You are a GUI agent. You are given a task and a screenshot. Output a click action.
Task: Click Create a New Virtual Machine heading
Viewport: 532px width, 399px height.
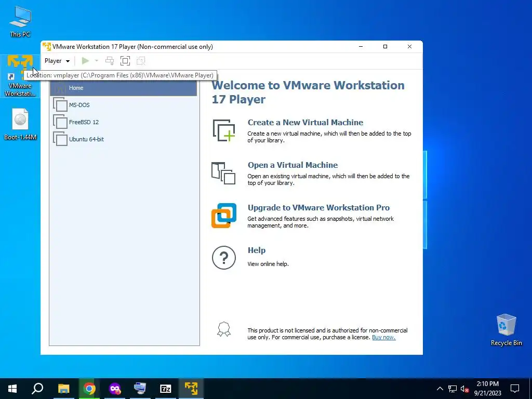(x=305, y=123)
